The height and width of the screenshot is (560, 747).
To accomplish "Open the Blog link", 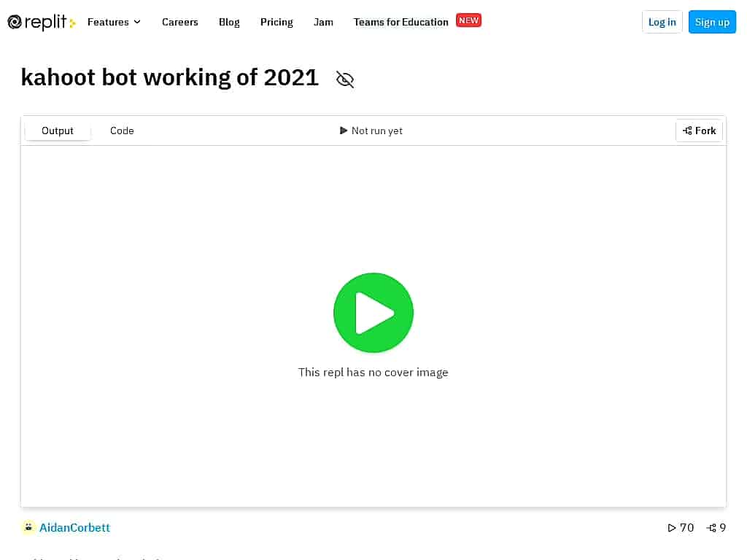I will [229, 22].
